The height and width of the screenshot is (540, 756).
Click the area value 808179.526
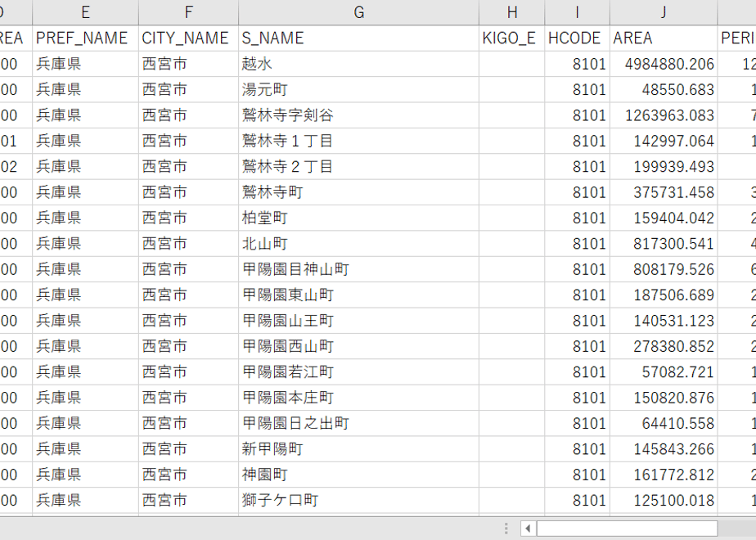(x=664, y=269)
